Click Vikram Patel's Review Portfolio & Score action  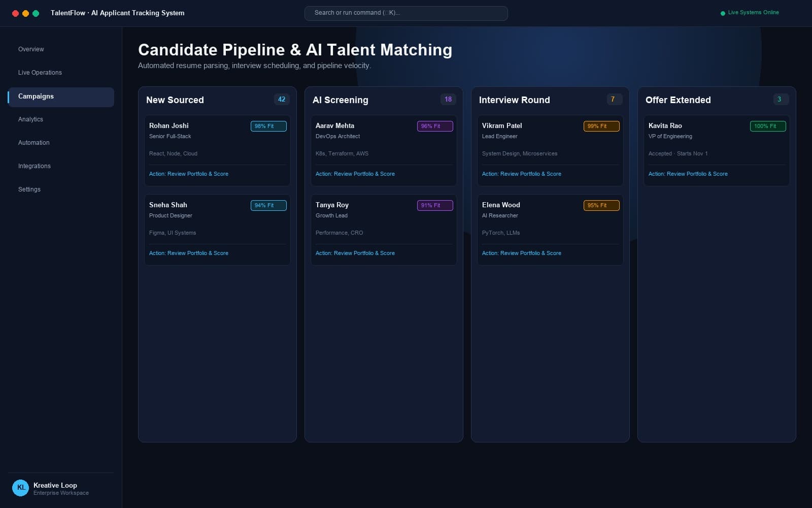tap(522, 174)
